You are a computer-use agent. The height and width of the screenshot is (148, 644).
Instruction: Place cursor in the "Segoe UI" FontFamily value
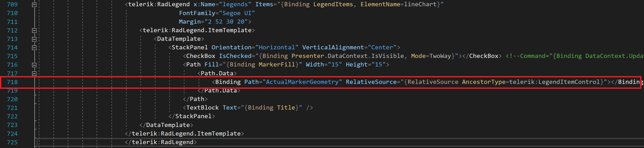(x=237, y=13)
